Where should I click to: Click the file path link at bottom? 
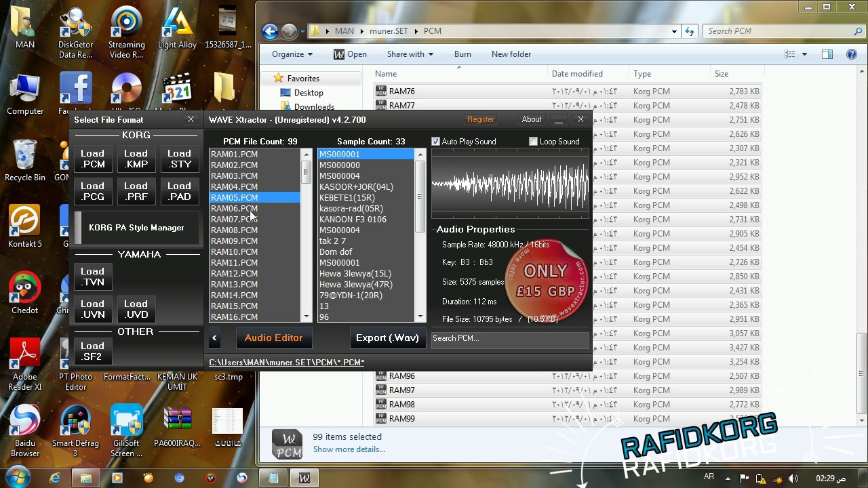(x=287, y=362)
